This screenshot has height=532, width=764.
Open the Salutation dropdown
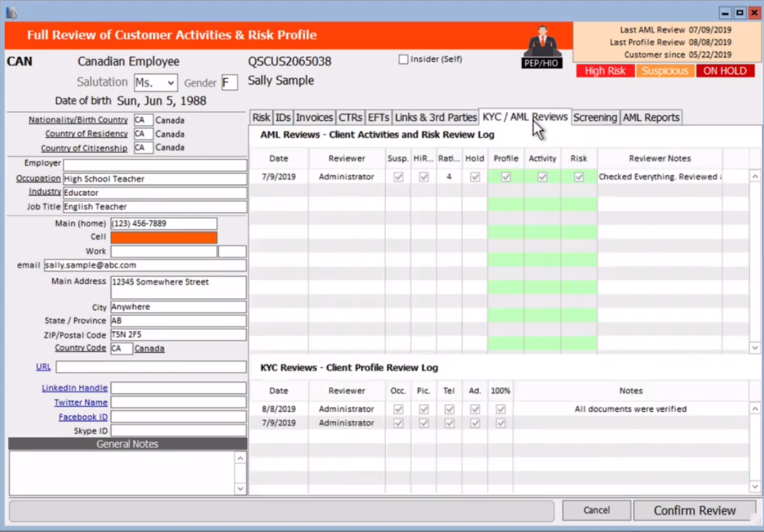170,82
